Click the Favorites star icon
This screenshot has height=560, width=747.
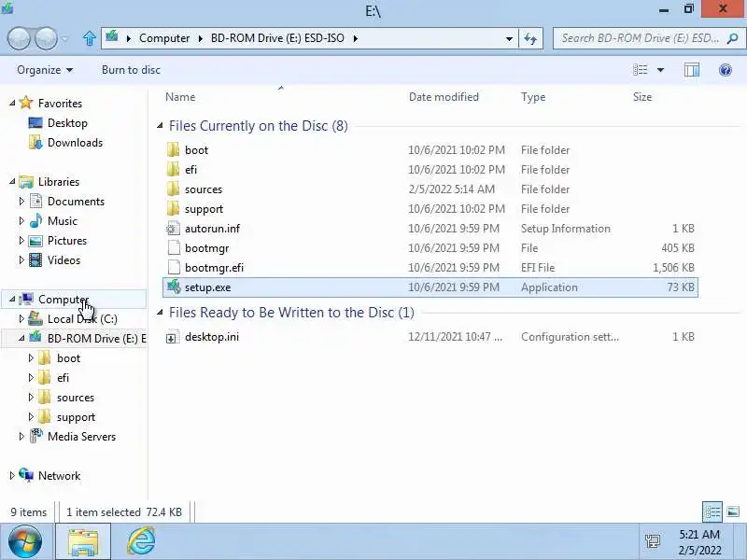pos(26,103)
